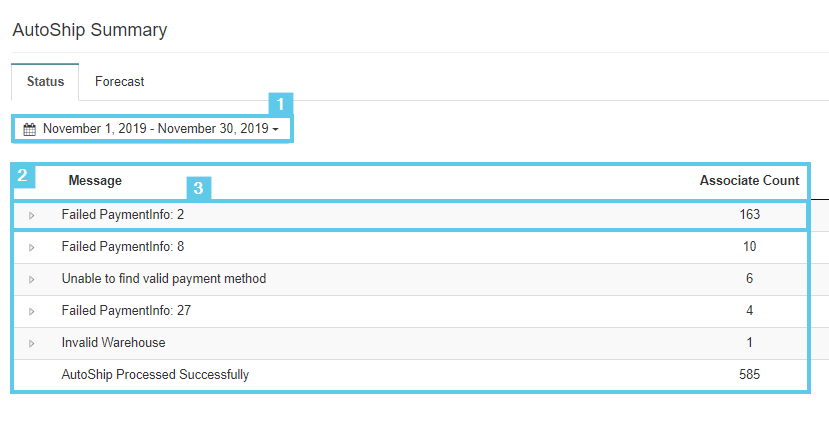
Task: Expand the Failed PaymentInfo: 8 row
Action: (x=32, y=247)
